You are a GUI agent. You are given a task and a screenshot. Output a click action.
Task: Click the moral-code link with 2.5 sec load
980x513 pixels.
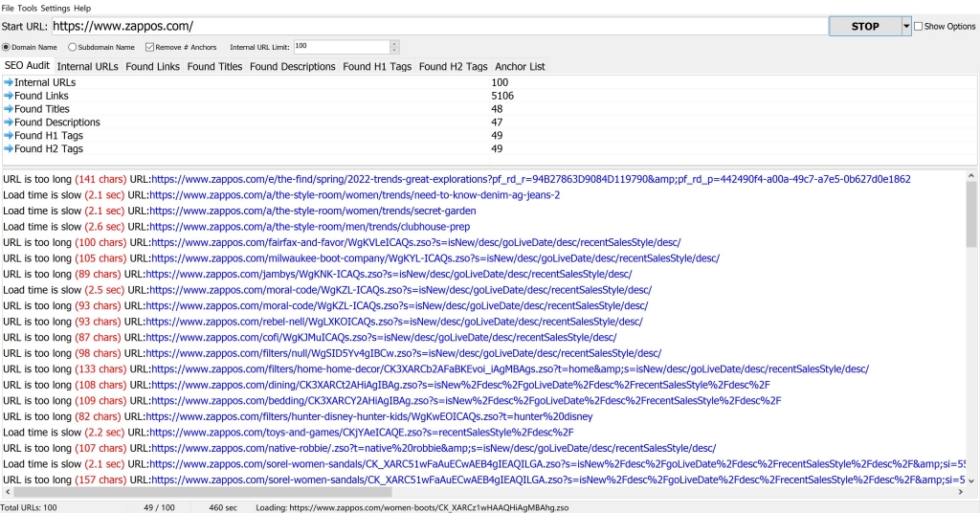coord(400,290)
